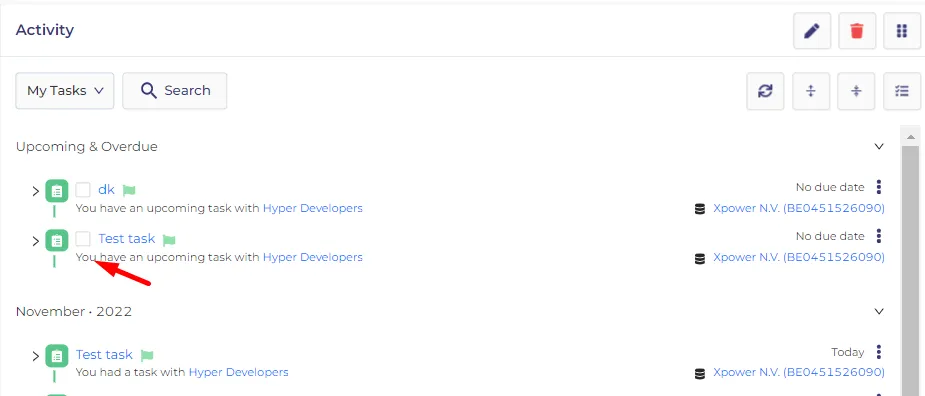Check the dk task checkbox

point(83,189)
